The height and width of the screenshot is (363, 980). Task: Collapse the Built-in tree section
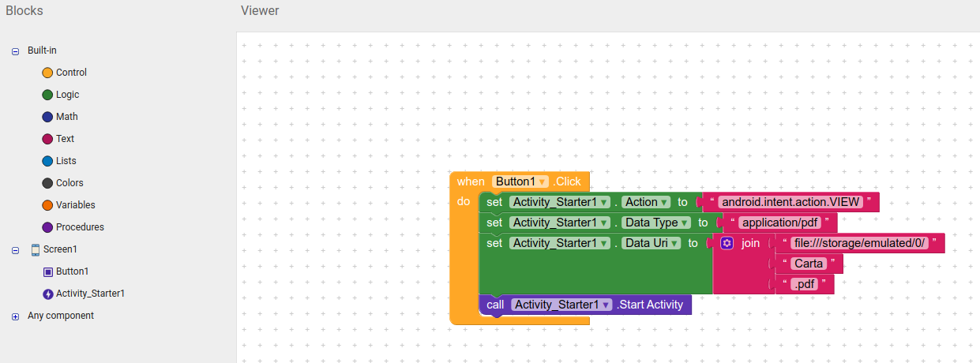pos(15,51)
